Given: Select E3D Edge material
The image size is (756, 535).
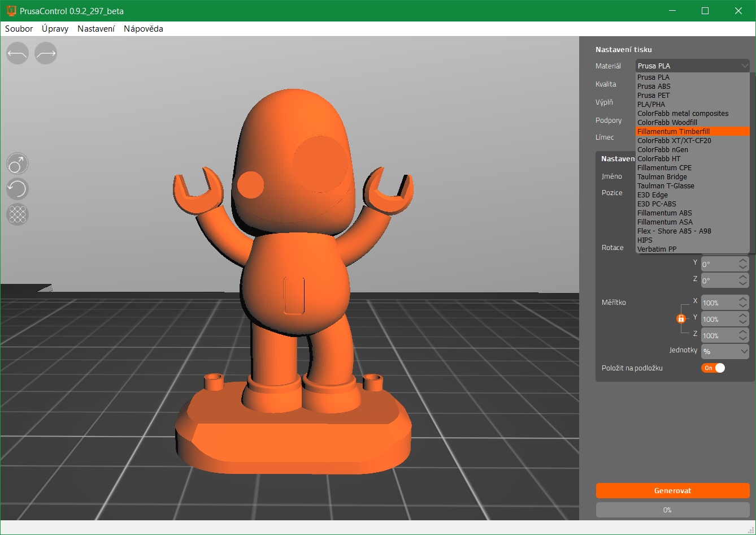Looking at the screenshot, I should pyautogui.click(x=693, y=195).
